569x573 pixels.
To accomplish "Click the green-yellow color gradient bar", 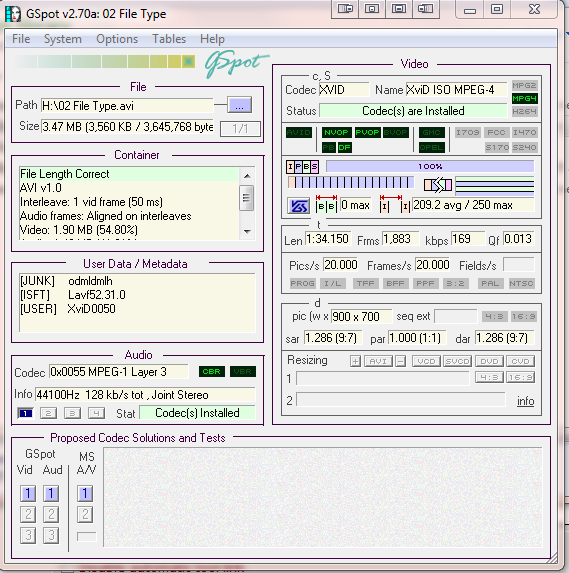I will 104,62.
